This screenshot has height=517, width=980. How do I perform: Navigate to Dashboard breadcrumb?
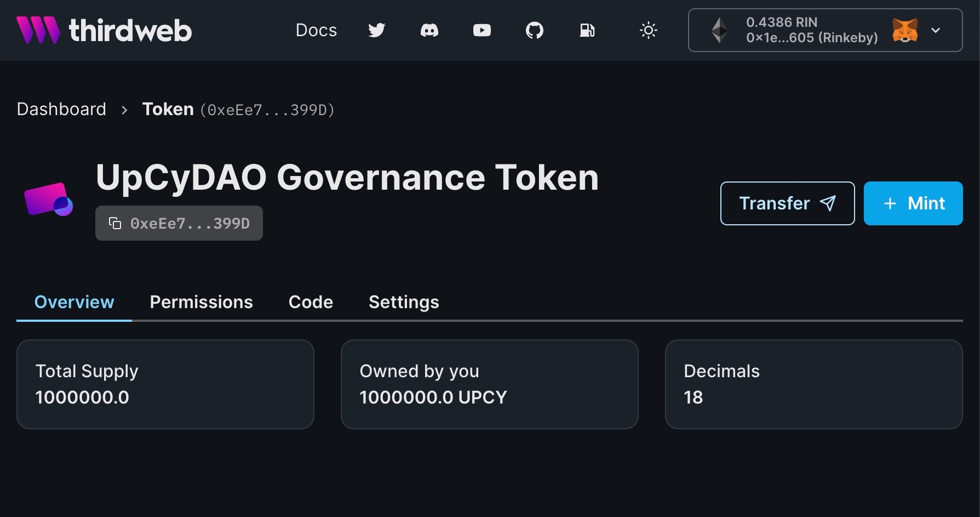coord(61,109)
